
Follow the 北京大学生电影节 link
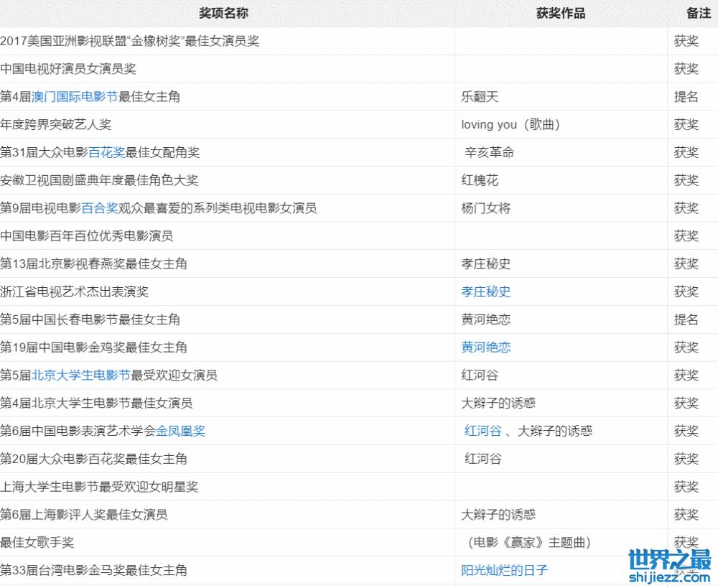click(80, 375)
